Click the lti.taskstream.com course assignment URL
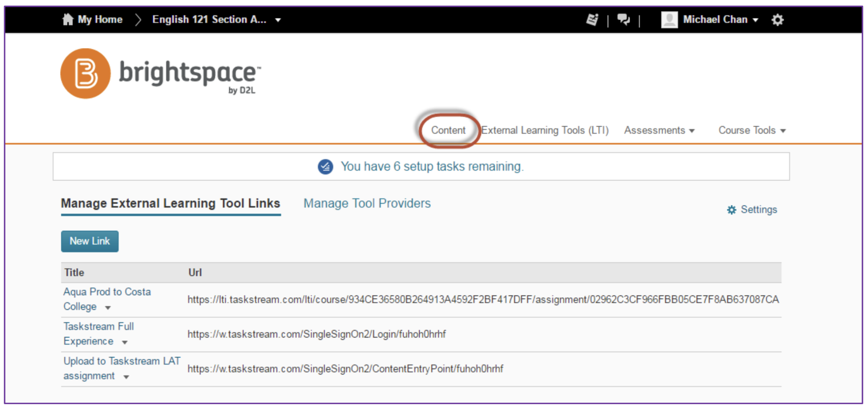 tap(483, 299)
